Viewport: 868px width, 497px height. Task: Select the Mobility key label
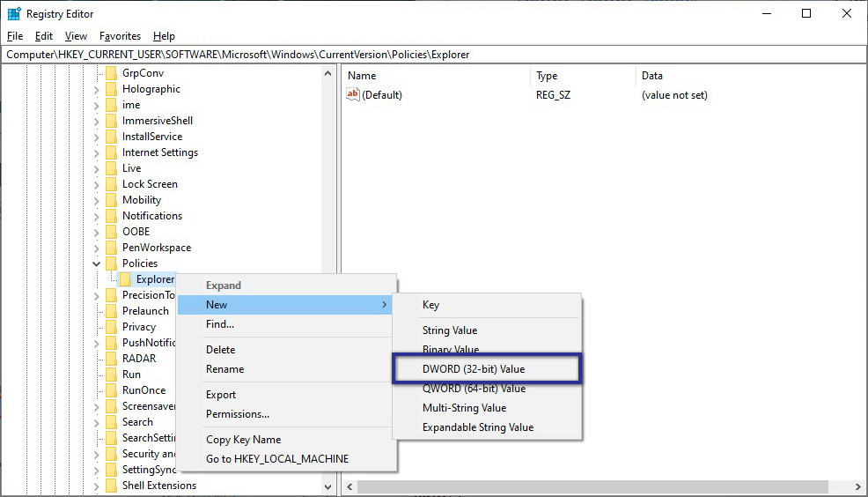click(x=142, y=200)
